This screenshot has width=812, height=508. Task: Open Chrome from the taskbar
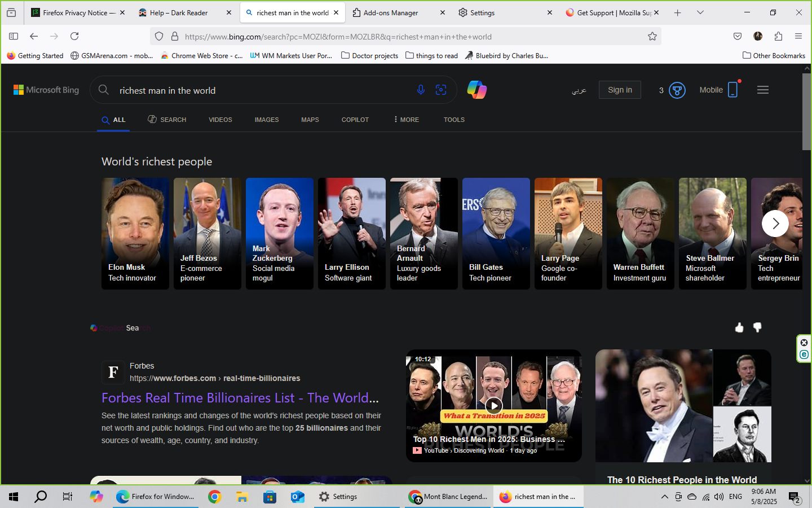[x=214, y=497]
